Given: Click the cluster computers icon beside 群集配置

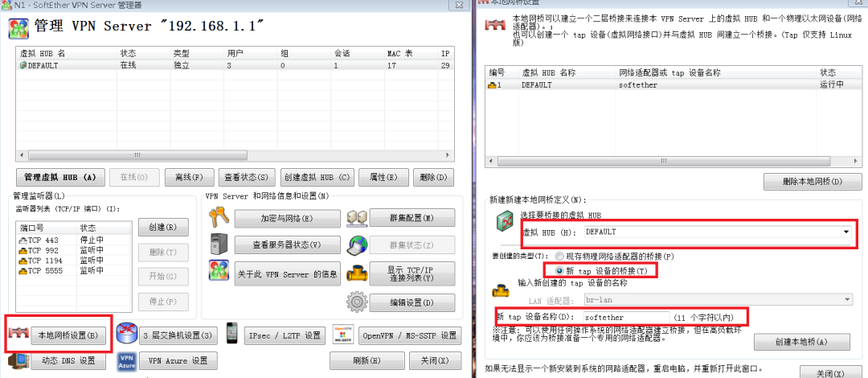Looking at the screenshot, I should point(357,219).
